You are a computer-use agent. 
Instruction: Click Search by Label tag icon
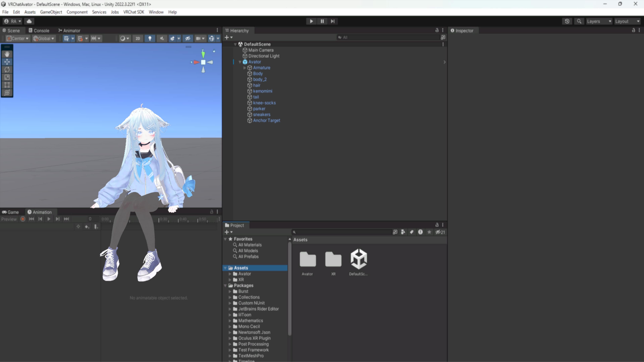pos(412,232)
